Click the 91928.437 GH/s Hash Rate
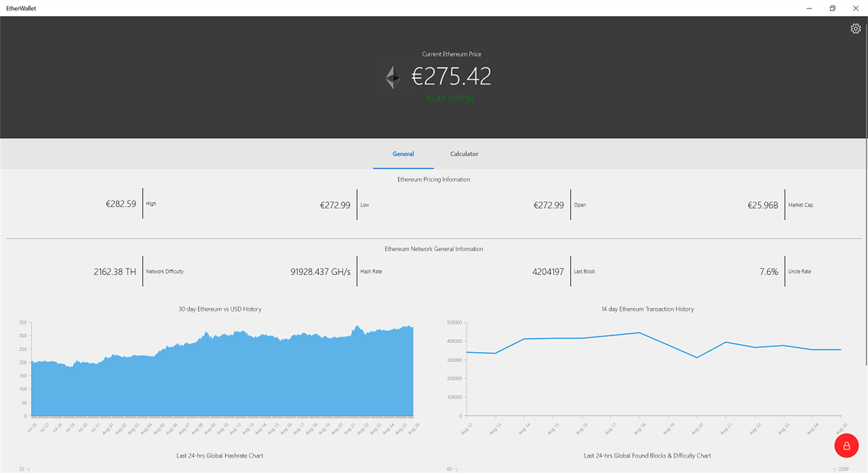The height and width of the screenshot is (473, 868). (320, 272)
